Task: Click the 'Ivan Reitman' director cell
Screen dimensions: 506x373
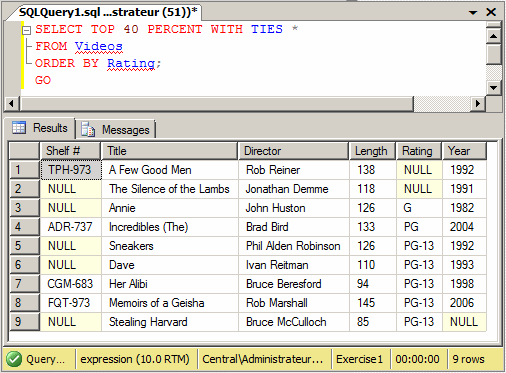Action: [294, 265]
